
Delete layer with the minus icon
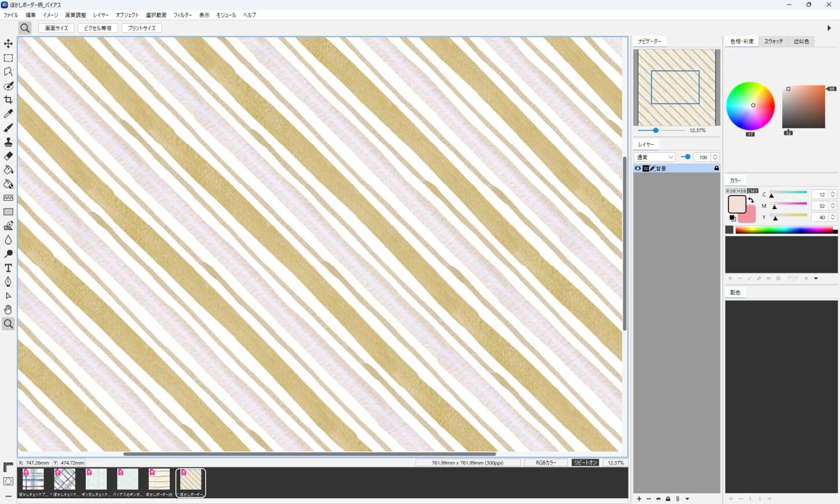[649, 499]
